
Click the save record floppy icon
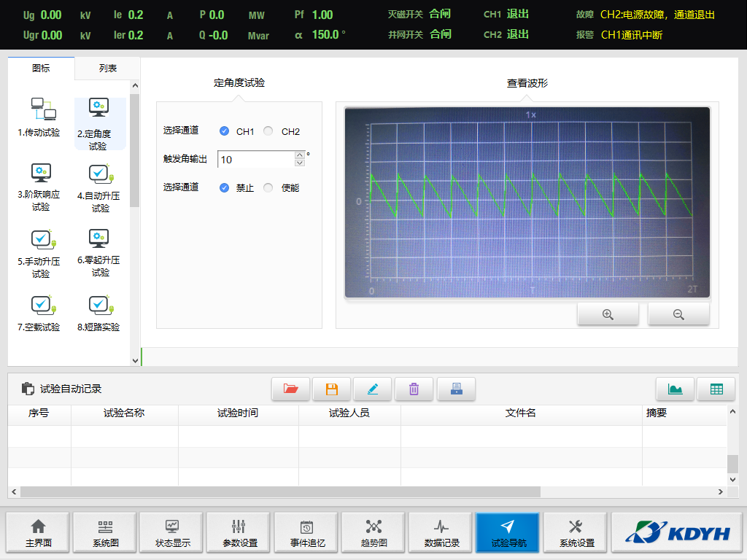click(332, 389)
